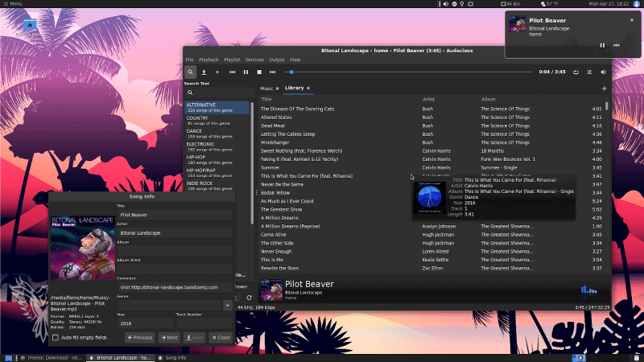Switch to the Library playlist tab
The image size is (644, 362).
[294, 88]
